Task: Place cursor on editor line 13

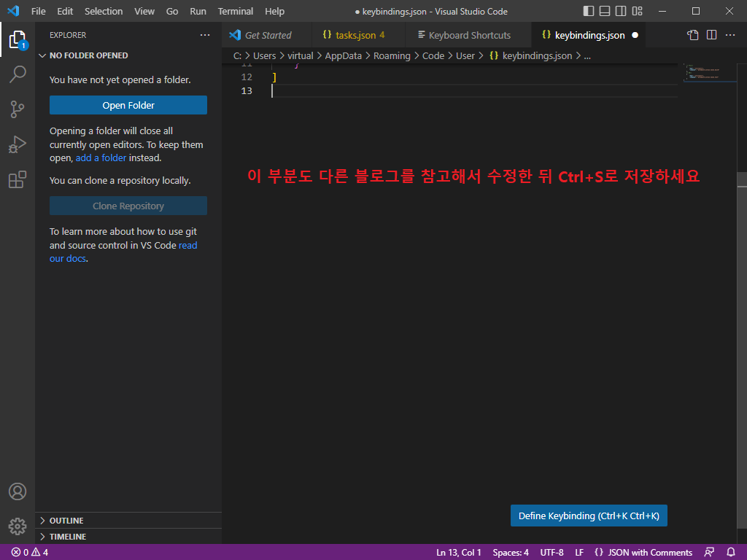Action: 474,90
